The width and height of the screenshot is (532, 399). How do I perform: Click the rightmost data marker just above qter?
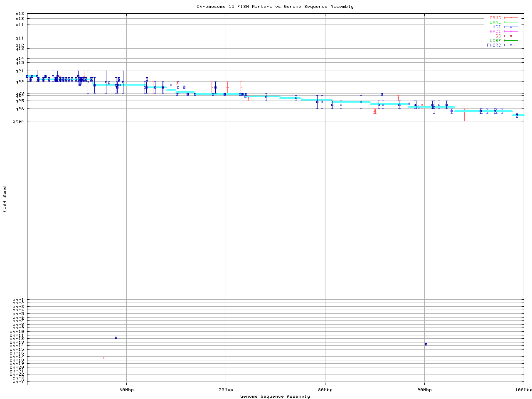[x=517, y=116]
